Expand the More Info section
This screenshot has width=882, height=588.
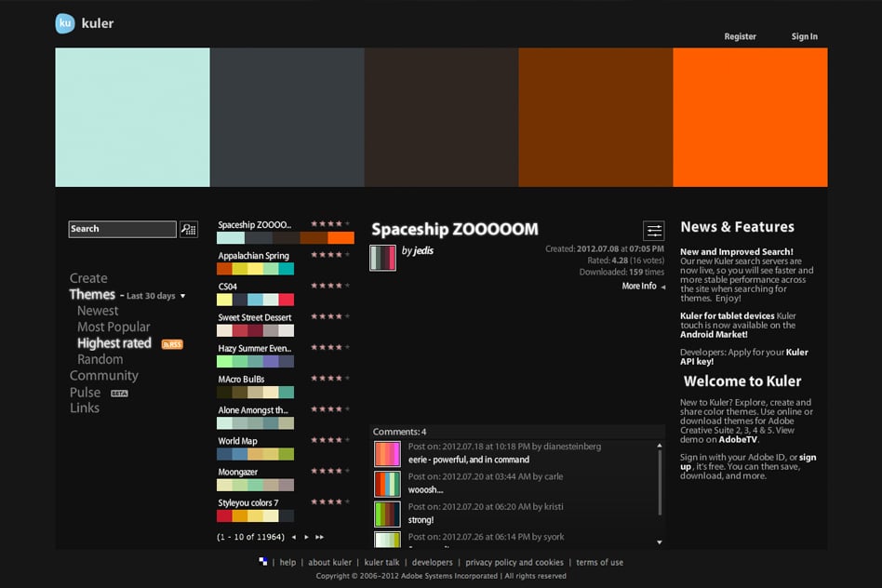tap(639, 286)
